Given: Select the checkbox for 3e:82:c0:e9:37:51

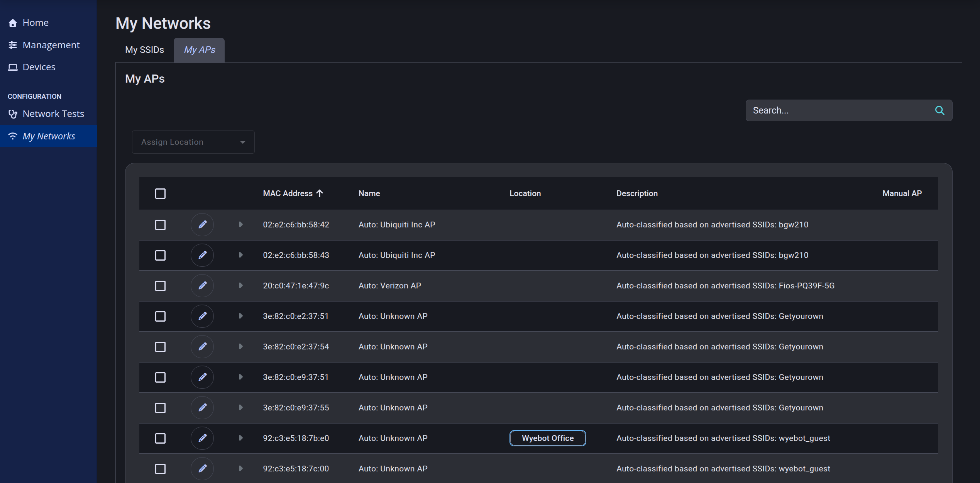Looking at the screenshot, I should click(x=160, y=377).
